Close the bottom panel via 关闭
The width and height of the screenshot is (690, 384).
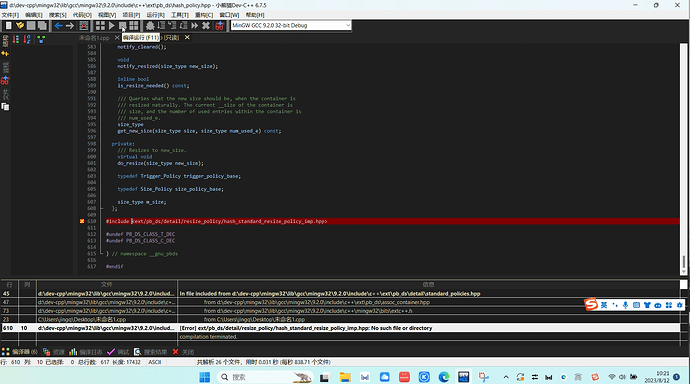[x=183, y=352]
